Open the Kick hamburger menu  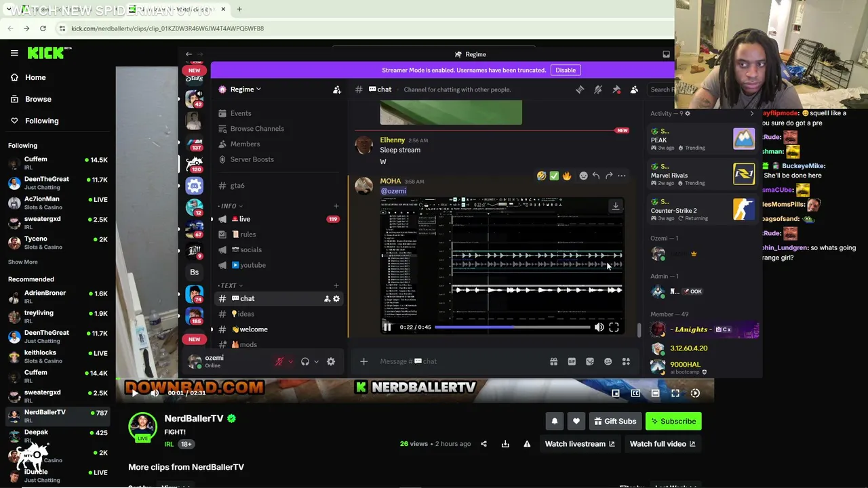tap(14, 53)
